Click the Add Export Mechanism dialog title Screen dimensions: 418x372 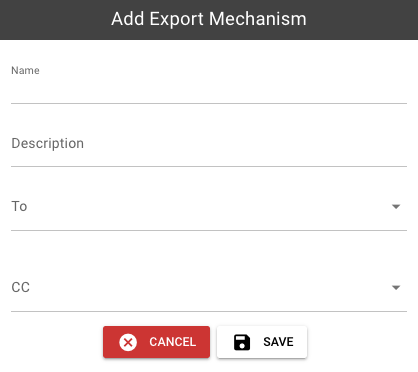tap(209, 19)
